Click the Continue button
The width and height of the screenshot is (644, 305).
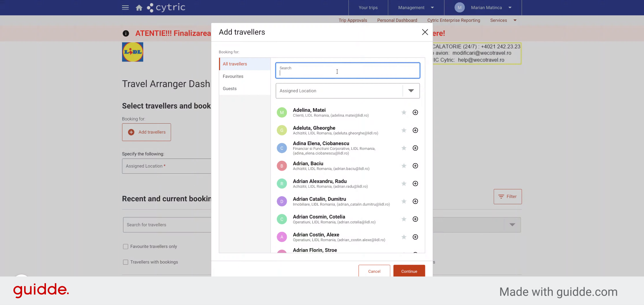(409, 271)
